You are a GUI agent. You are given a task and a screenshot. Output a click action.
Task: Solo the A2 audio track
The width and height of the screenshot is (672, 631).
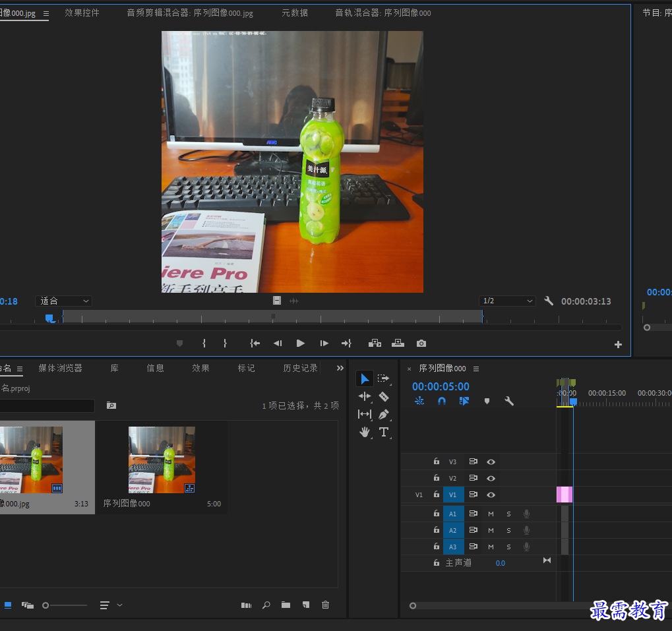pyautogui.click(x=508, y=530)
